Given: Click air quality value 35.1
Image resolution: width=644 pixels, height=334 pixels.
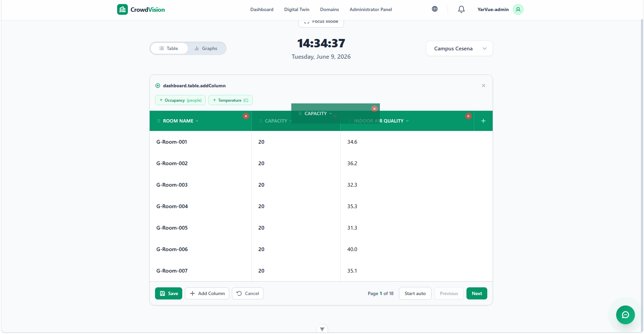Looking at the screenshot, I should click(x=352, y=271).
